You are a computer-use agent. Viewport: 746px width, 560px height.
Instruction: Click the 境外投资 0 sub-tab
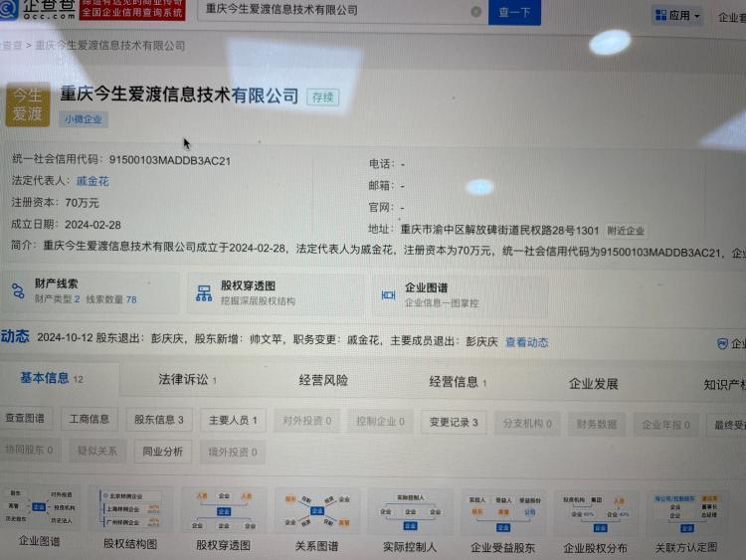click(232, 452)
